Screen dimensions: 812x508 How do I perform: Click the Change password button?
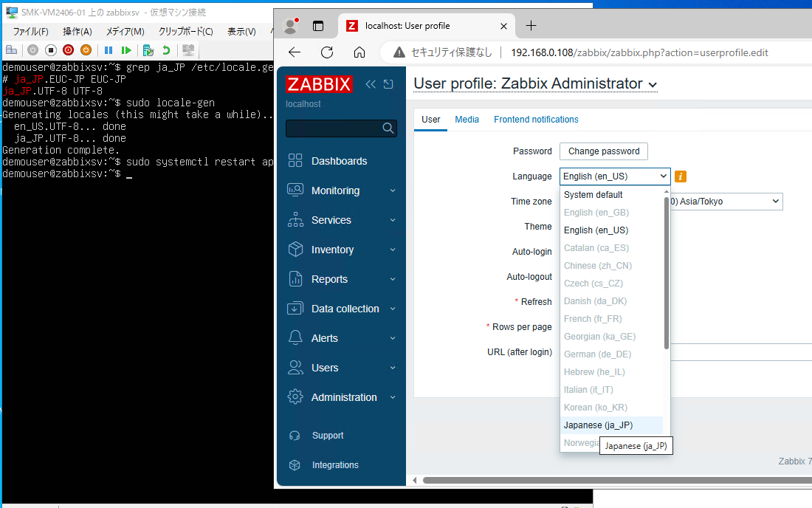[603, 151]
